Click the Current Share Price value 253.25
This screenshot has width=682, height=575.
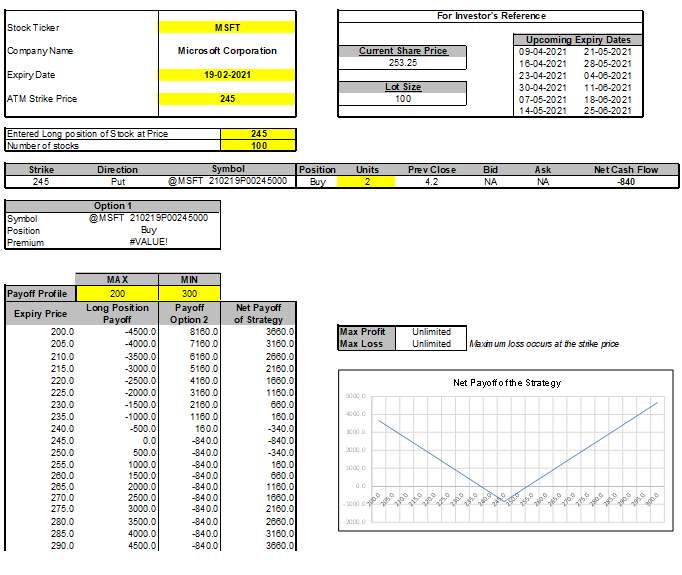(x=402, y=63)
